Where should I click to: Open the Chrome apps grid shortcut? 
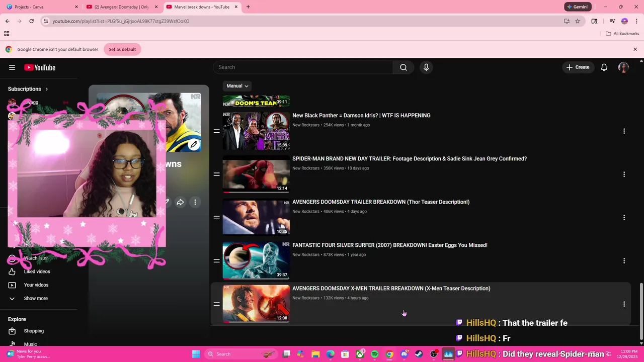pos(7,34)
